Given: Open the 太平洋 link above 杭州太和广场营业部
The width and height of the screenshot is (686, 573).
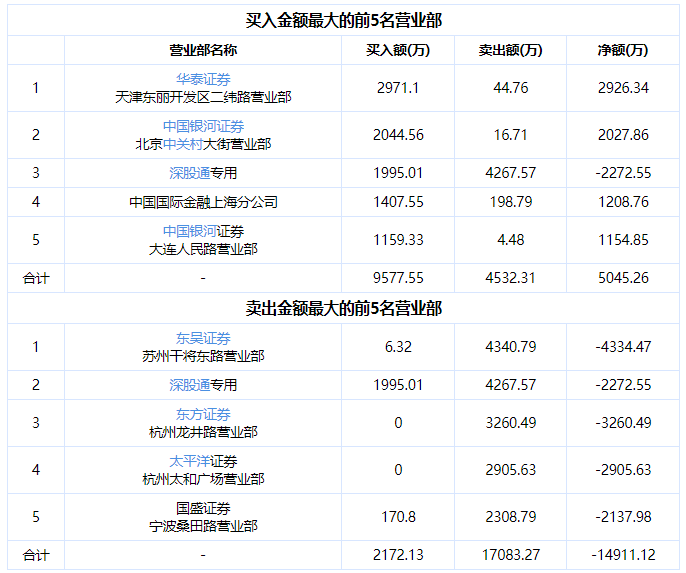Looking at the screenshot, I should point(189,461).
